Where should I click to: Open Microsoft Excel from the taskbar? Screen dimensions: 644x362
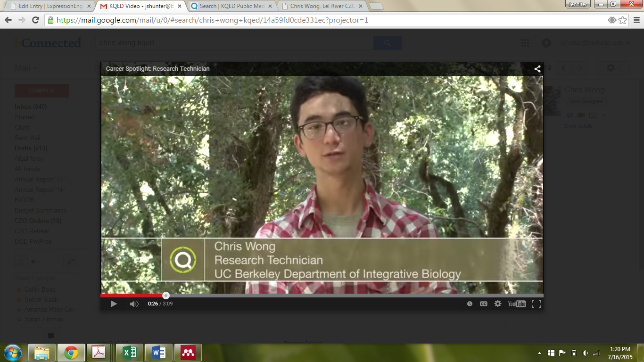[x=129, y=353]
